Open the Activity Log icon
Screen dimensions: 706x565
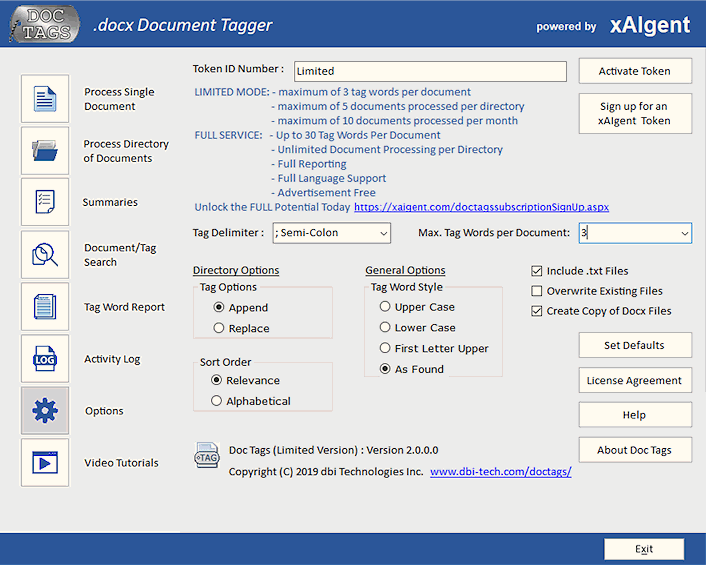pos(45,359)
